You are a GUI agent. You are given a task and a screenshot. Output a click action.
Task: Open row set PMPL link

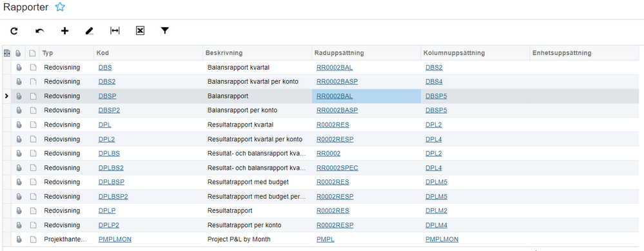click(x=325, y=239)
